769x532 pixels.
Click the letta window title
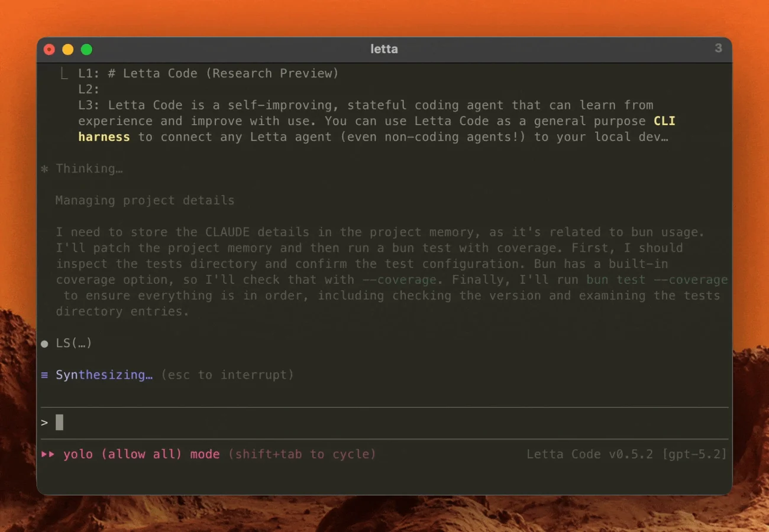pos(384,49)
